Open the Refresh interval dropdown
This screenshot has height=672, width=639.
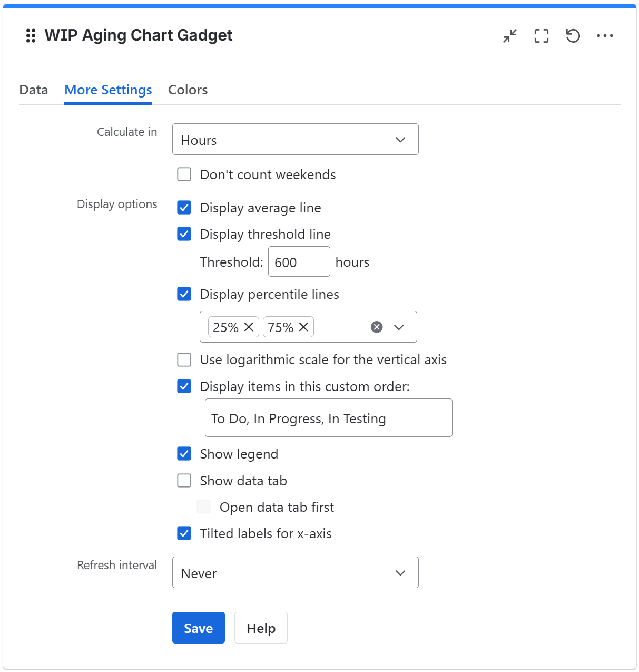point(295,572)
